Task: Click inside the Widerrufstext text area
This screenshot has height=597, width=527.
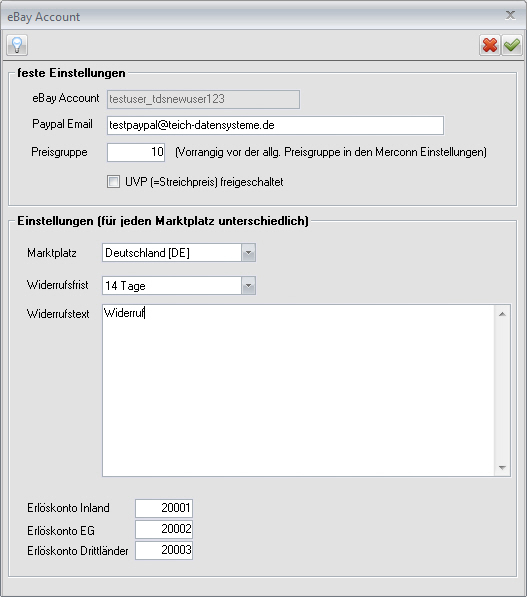Action: (298, 390)
